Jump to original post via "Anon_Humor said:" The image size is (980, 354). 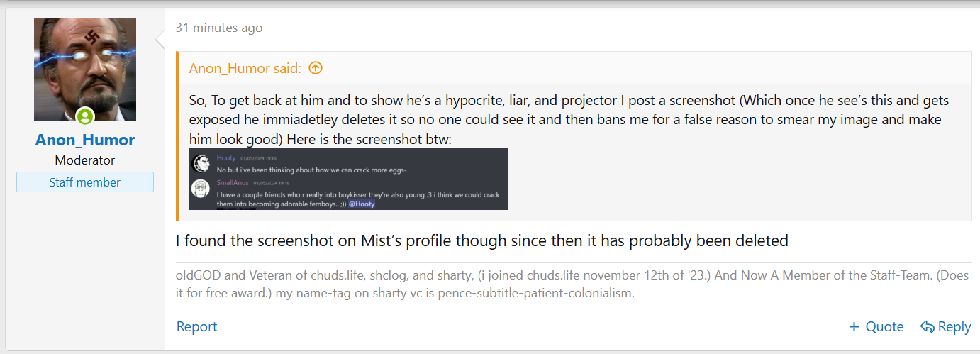(x=245, y=68)
